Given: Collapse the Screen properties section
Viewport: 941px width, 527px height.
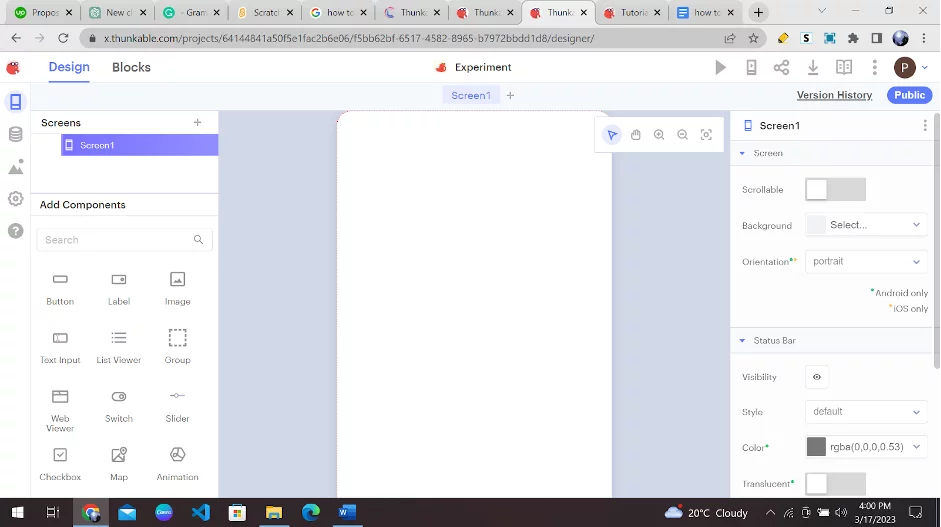Looking at the screenshot, I should coord(742,154).
